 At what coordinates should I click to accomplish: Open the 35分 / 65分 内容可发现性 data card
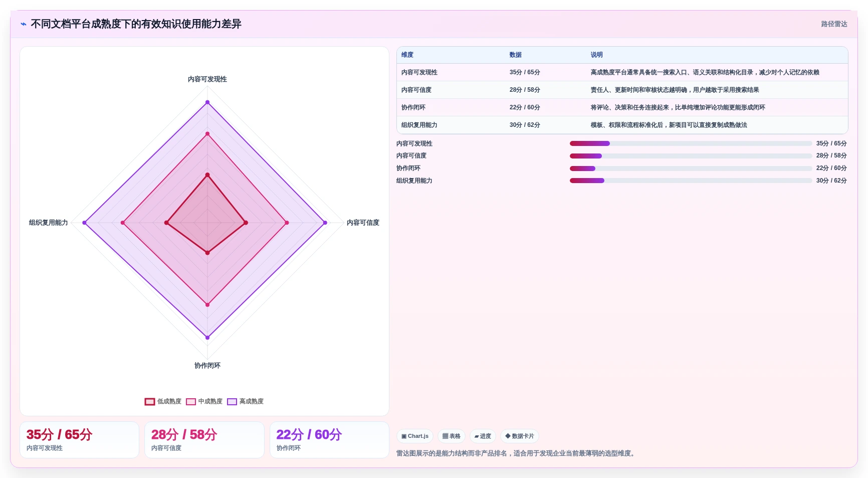click(79, 440)
